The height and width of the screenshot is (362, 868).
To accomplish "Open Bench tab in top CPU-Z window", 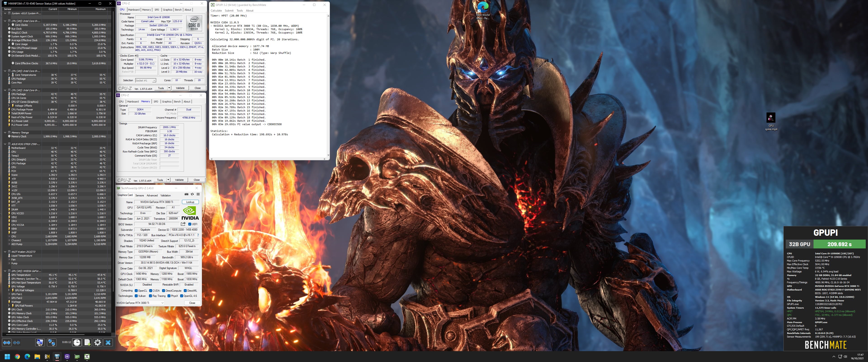I will (x=178, y=10).
